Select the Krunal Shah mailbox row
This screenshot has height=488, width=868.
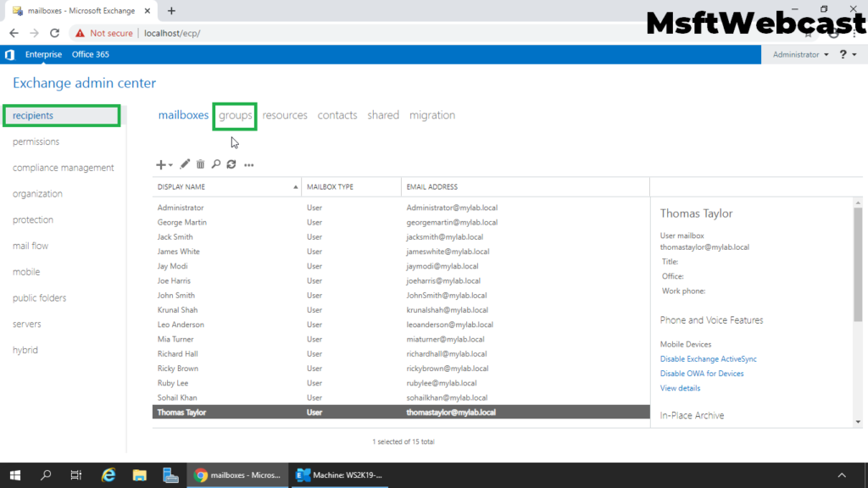401,310
